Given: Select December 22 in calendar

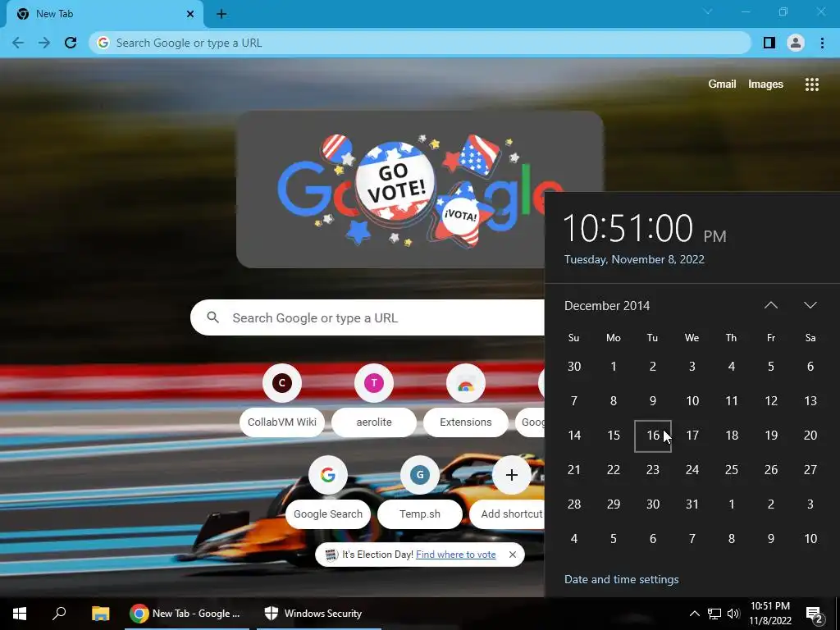Looking at the screenshot, I should click(614, 470).
